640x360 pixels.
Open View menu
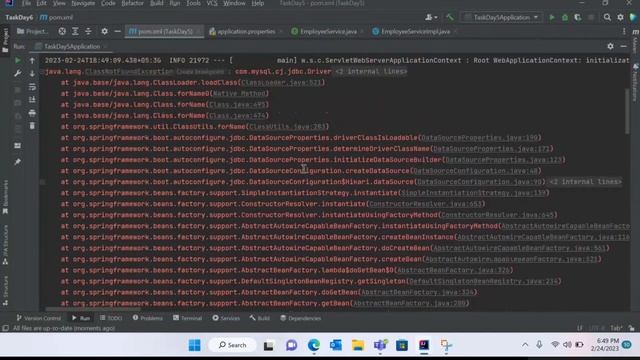[59, 3]
